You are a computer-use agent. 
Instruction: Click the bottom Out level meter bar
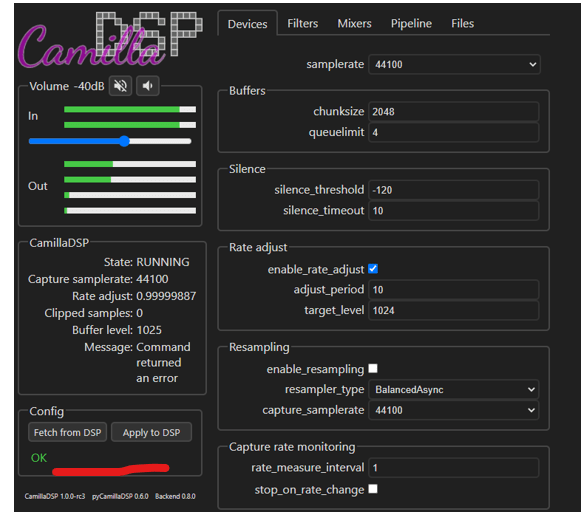point(130,211)
